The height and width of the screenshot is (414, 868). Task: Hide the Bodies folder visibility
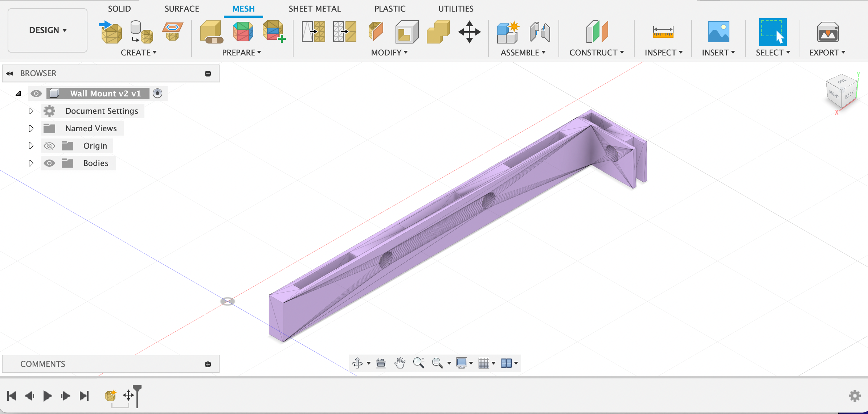pos(49,163)
